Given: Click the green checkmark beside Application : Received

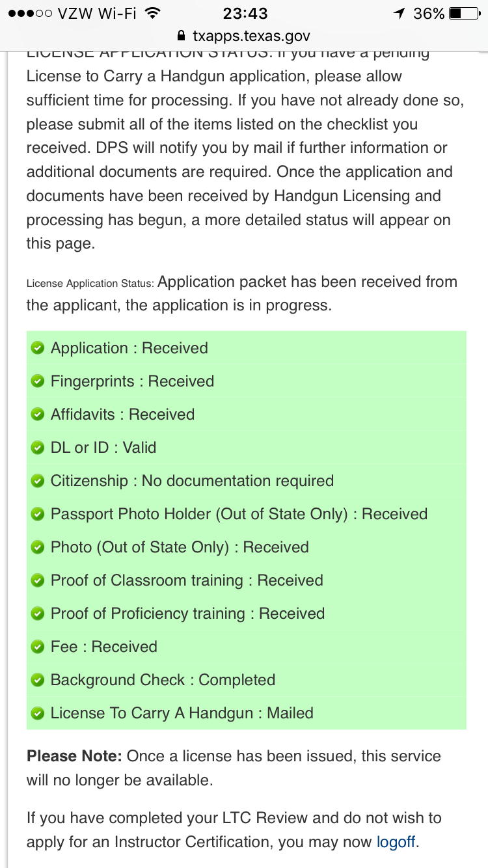Looking at the screenshot, I should [38, 348].
